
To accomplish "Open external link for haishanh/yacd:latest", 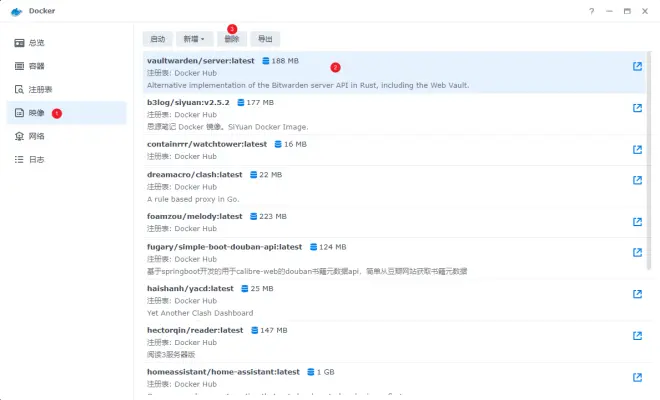I will tap(637, 294).
